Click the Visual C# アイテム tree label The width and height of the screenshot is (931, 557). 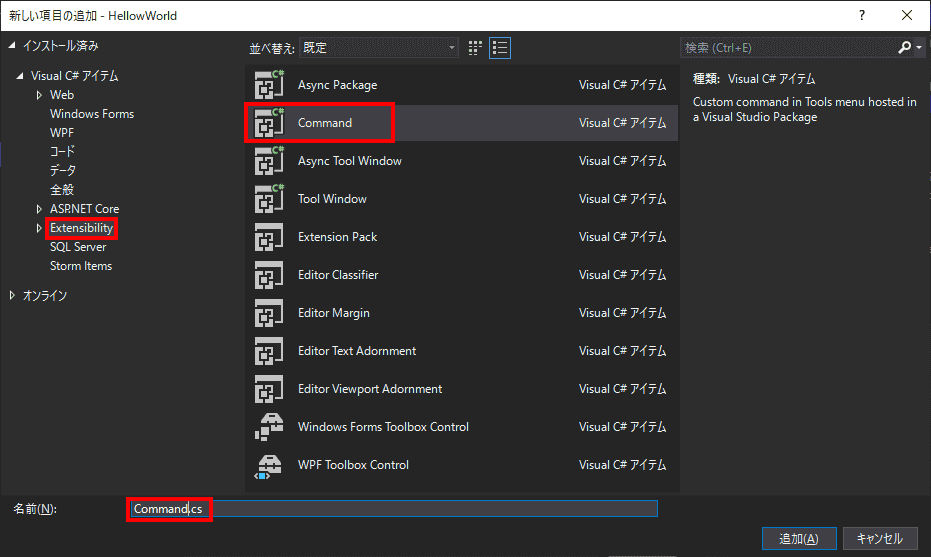tap(75, 76)
